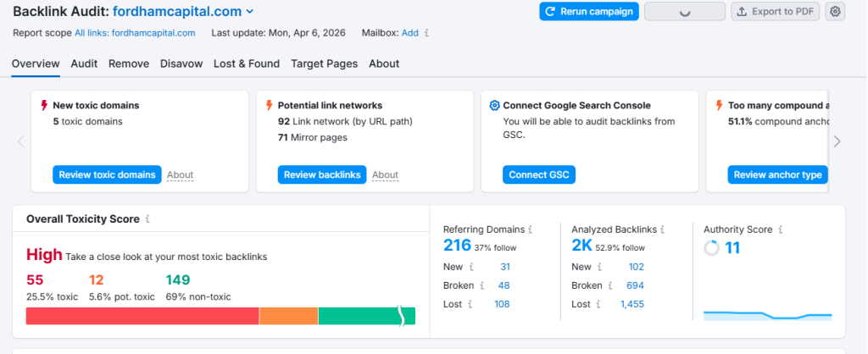Click lightning icon on New toxic domains card

(44, 105)
